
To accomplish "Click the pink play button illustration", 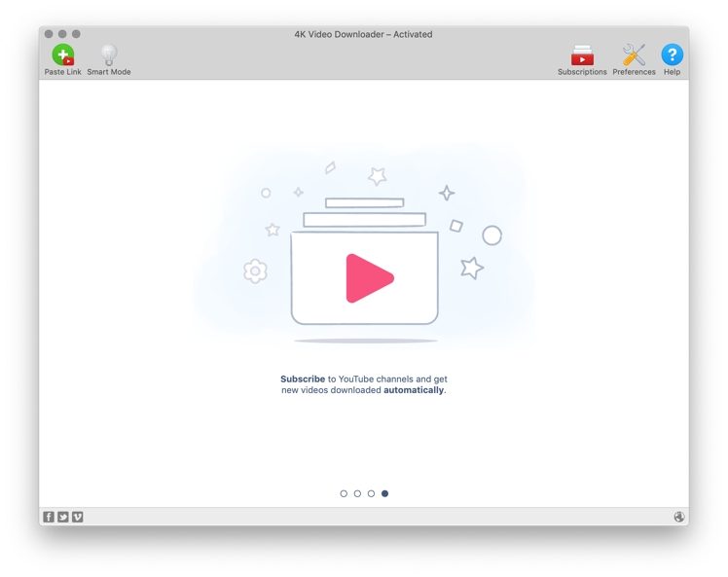I will pos(368,278).
